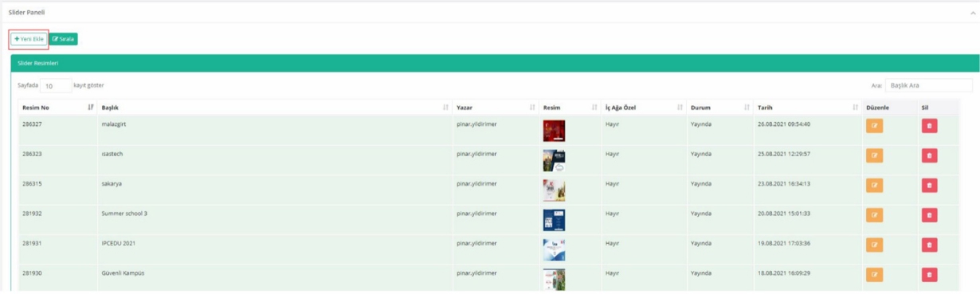Click date 26.08.2021 09:54:40
This screenshot has height=294, width=980.
tap(784, 124)
